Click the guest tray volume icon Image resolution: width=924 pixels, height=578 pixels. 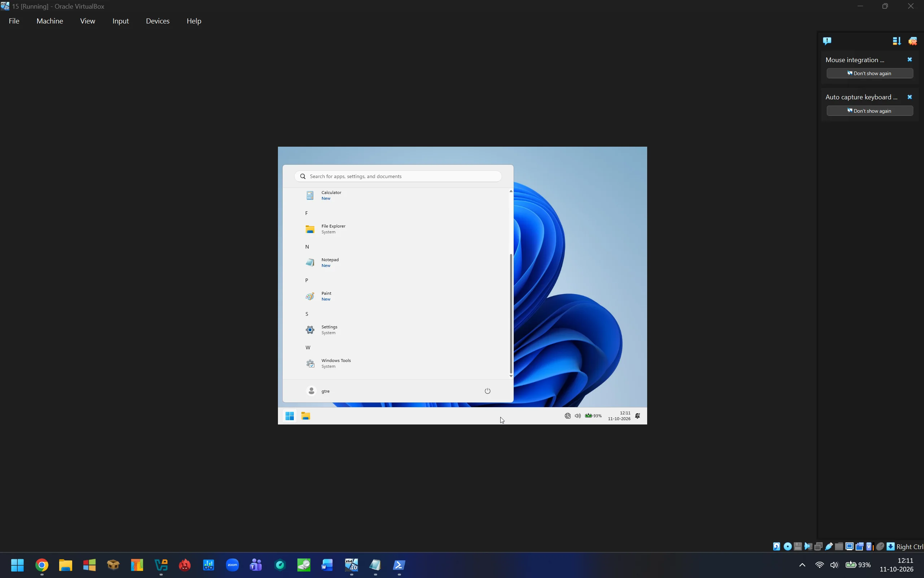coord(578,416)
